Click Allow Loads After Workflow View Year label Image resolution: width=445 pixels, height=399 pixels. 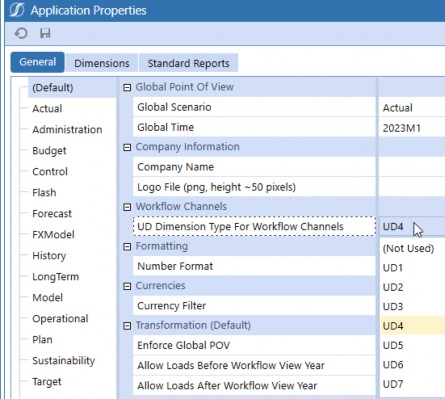coord(227,386)
